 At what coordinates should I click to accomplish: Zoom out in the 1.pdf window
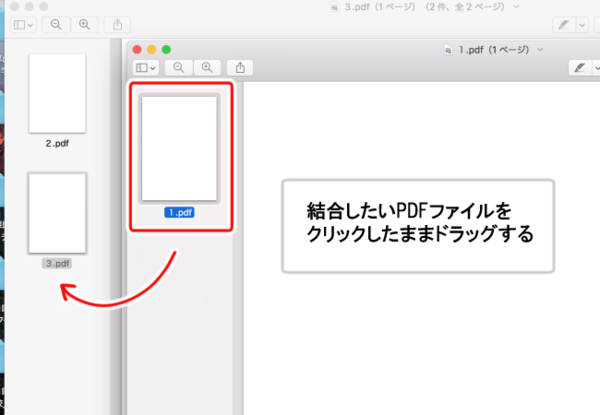pos(178,68)
